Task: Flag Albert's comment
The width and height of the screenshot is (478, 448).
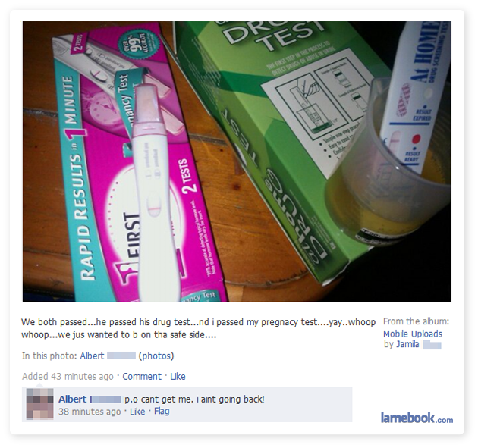Action: coord(162,411)
